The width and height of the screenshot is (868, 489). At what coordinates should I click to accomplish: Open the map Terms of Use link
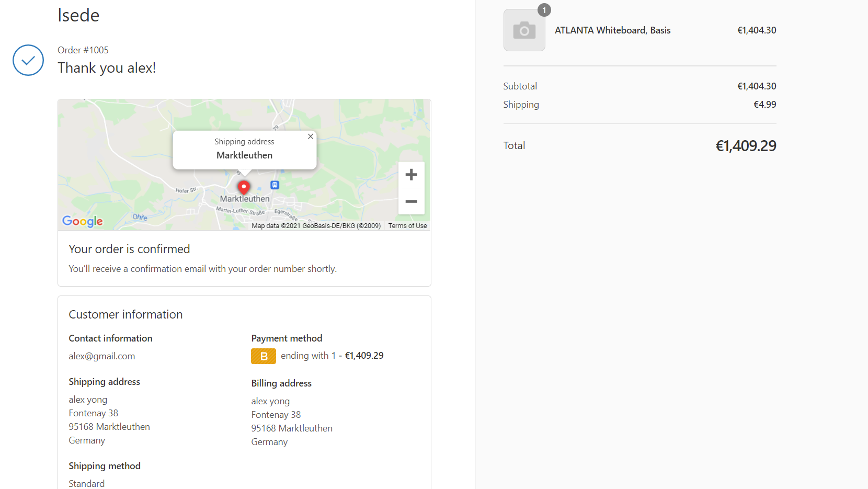click(407, 226)
